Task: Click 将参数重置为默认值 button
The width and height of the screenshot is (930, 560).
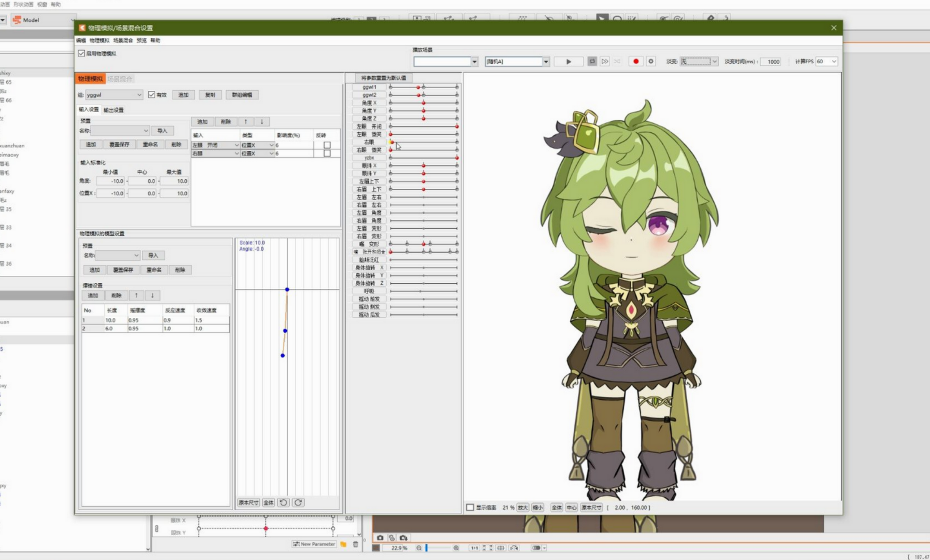Action: pos(384,78)
